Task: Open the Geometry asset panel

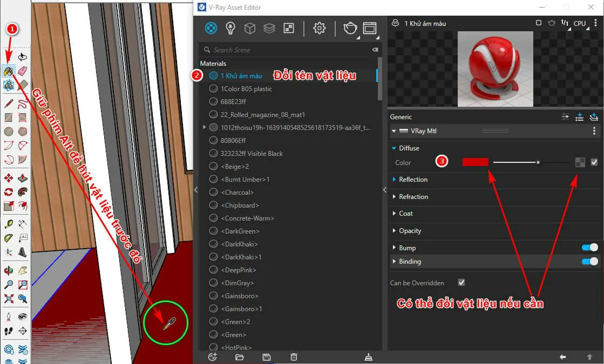Action: (249, 28)
